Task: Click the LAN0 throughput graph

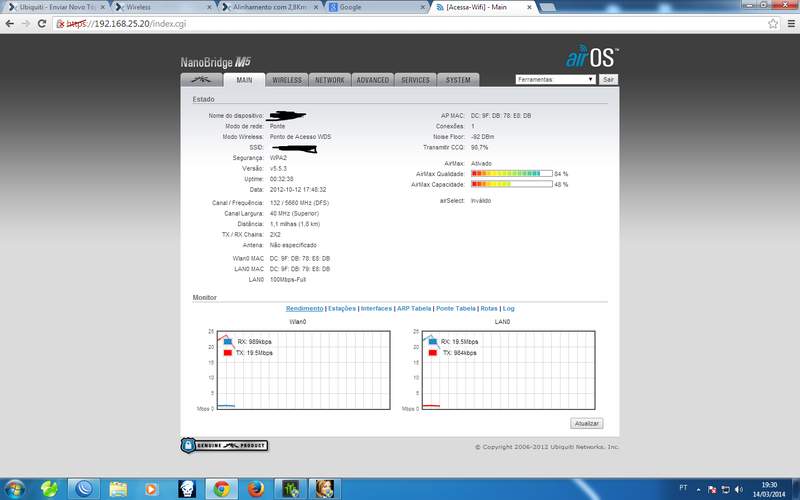Action: pyautogui.click(x=508, y=370)
